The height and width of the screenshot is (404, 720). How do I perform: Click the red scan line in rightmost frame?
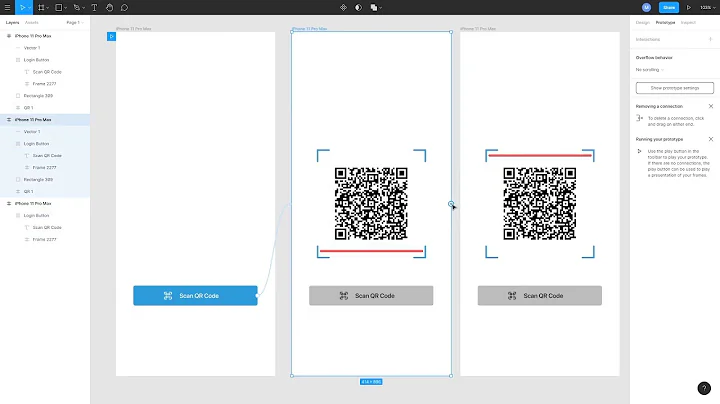[540, 156]
